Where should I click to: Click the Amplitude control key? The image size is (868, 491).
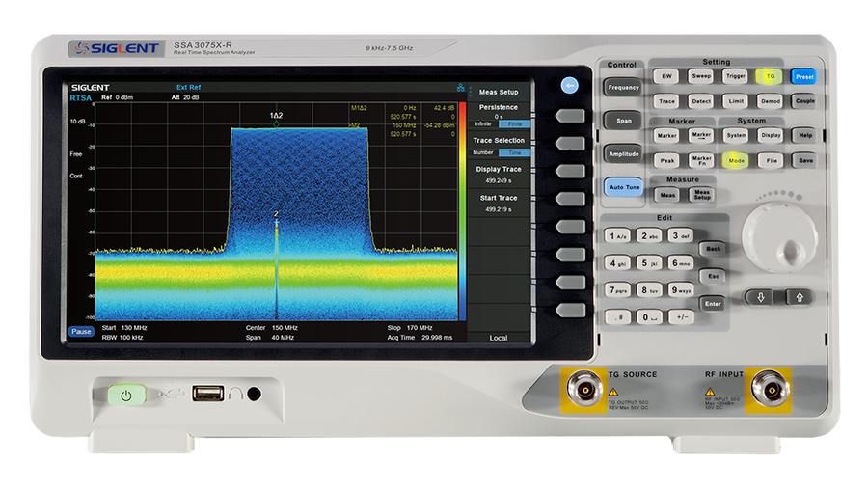(x=623, y=154)
